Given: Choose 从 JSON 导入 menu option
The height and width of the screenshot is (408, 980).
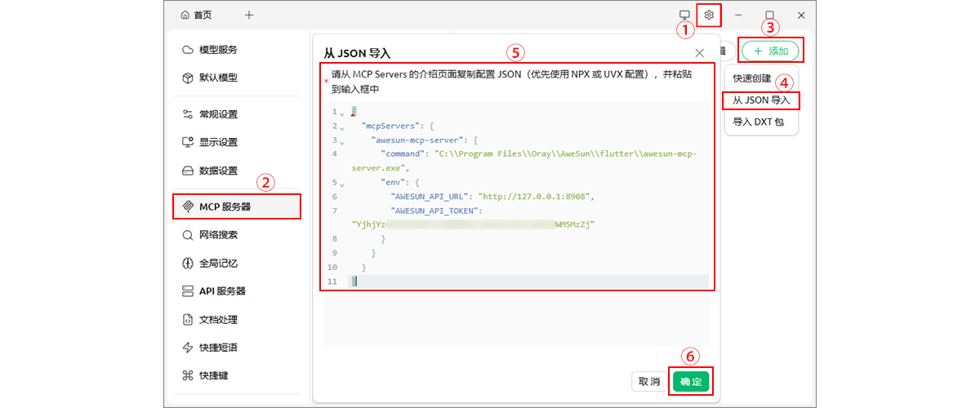Looking at the screenshot, I should [x=760, y=100].
